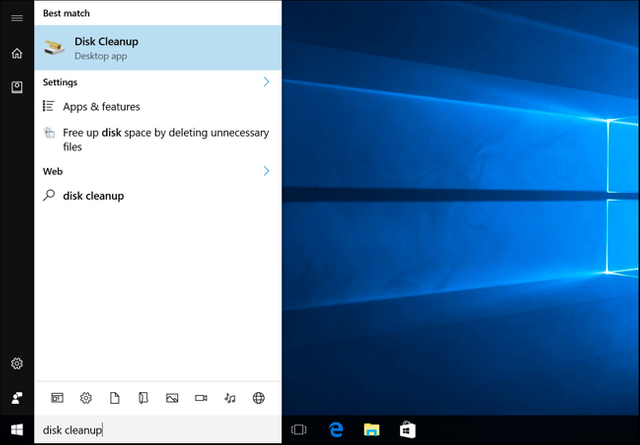Open the Notebook icon in the sidebar
Image resolution: width=640 pixels, height=445 pixels.
coord(16,88)
